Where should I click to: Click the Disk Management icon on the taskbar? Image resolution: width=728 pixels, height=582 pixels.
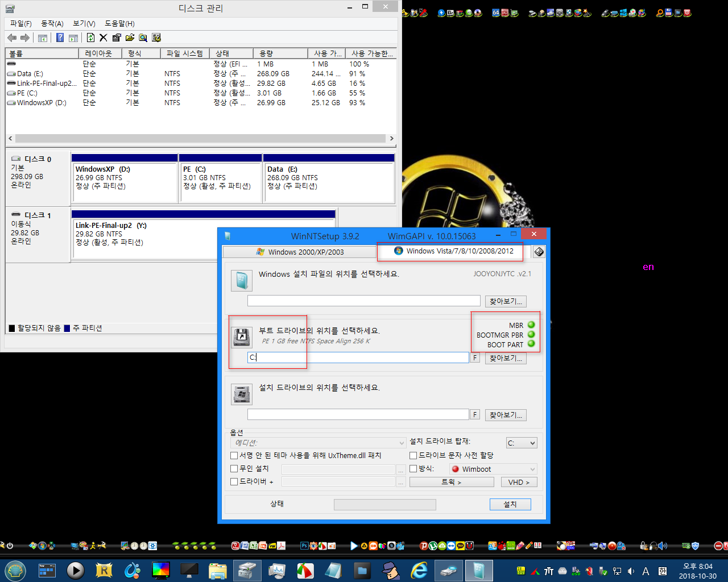(246, 570)
